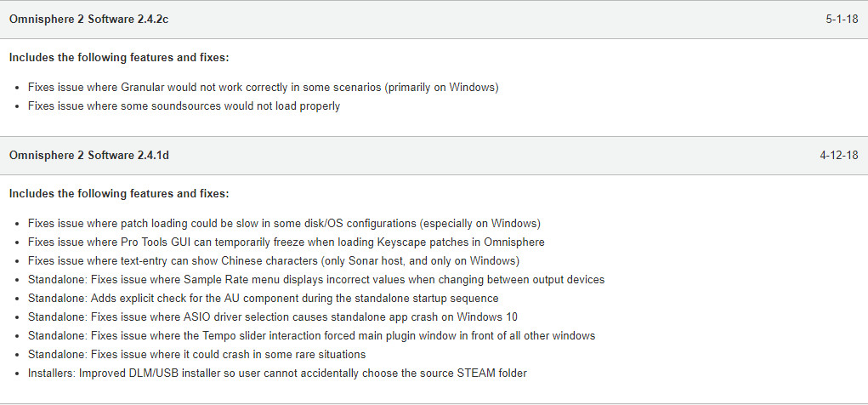This screenshot has width=868, height=405.
Task: Click the Tempo slider fix line
Action: click(311, 335)
